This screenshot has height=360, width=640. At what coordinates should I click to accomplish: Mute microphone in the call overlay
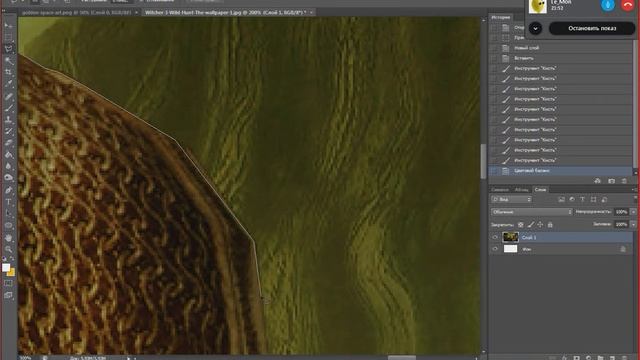608,5
